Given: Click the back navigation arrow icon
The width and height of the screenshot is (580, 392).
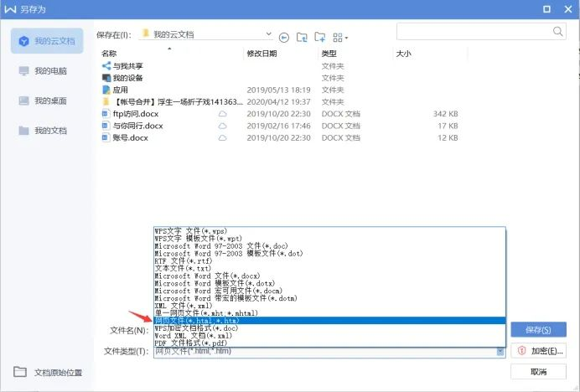Looking at the screenshot, I should pyautogui.click(x=283, y=38).
